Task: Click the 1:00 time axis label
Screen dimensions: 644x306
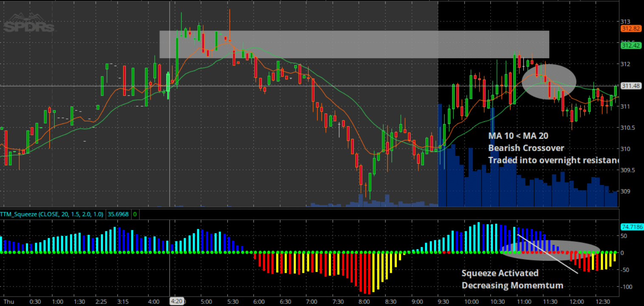Action: [57, 301]
